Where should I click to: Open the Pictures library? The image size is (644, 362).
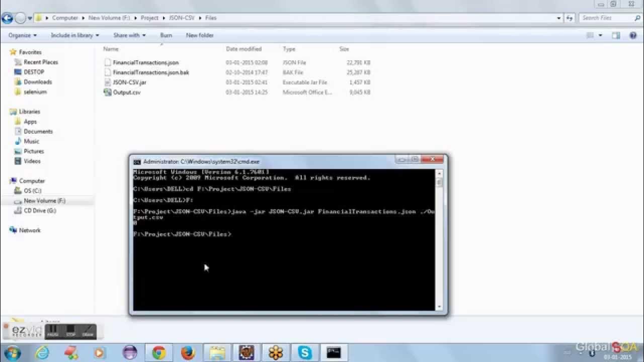tap(34, 151)
